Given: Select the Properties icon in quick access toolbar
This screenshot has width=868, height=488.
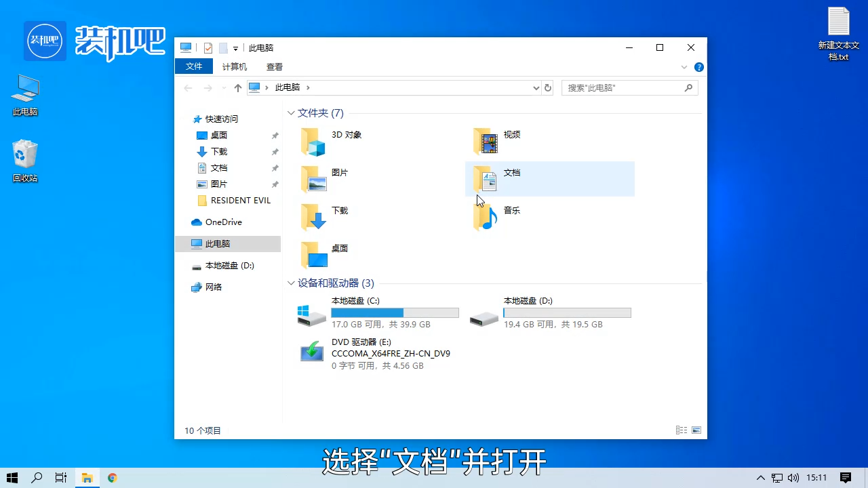Looking at the screenshot, I should coord(208,47).
